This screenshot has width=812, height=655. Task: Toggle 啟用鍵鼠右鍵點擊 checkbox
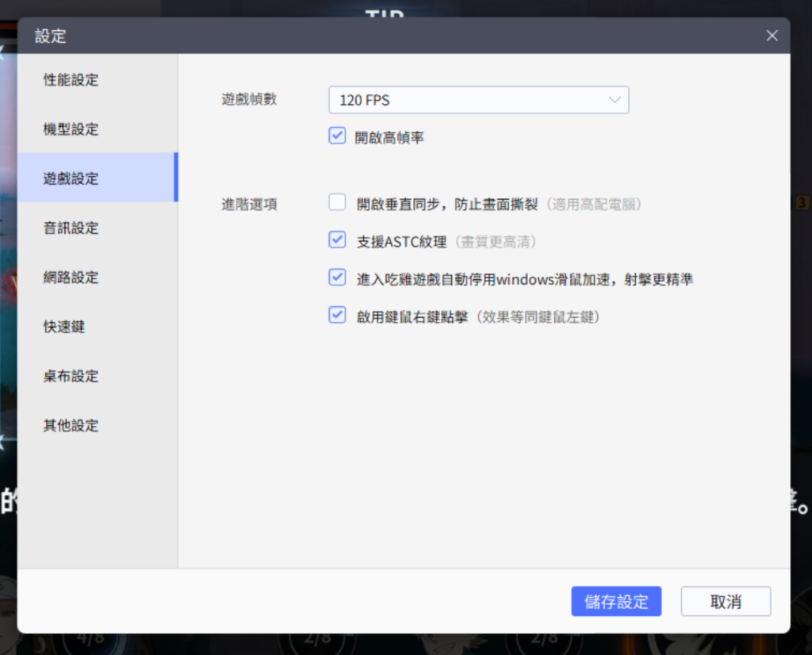337,315
